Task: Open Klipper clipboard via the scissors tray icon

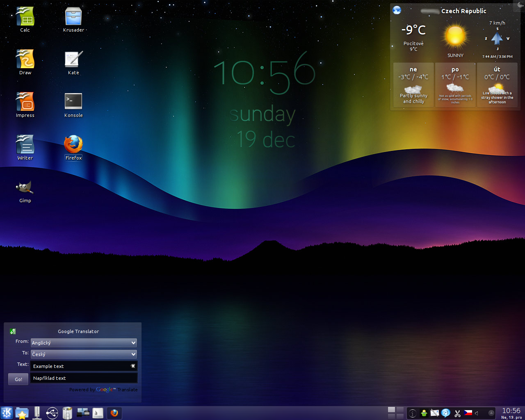Action: (x=457, y=413)
